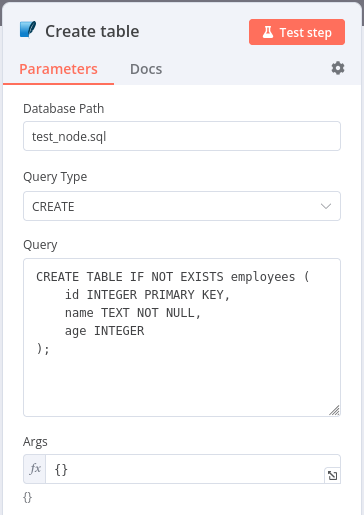Click the line 'id INTEGER PRIMARY KEY,'
This screenshot has height=515, width=364.
[x=147, y=295]
